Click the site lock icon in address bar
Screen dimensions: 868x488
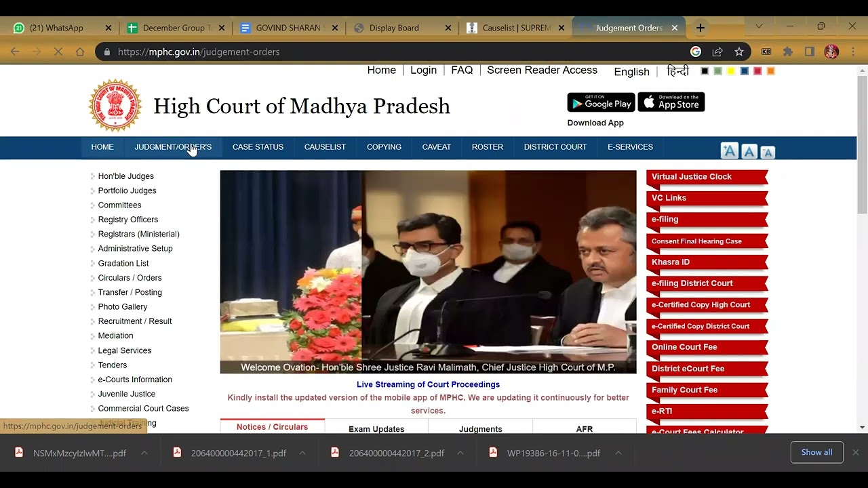(107, 52)
